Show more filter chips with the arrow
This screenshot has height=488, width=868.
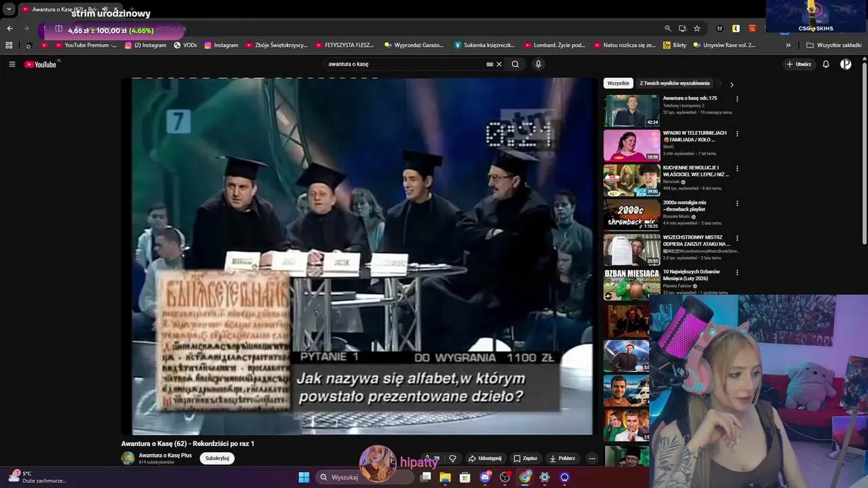[732, 84]
